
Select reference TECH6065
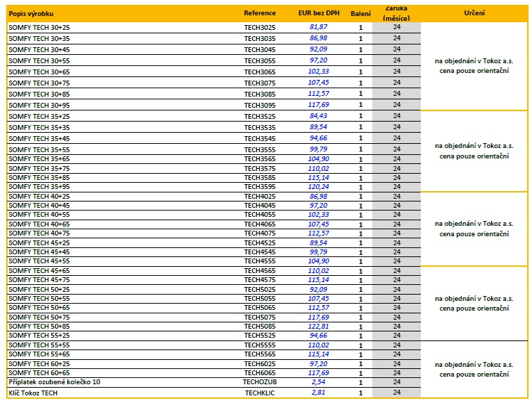coord(260,373)
